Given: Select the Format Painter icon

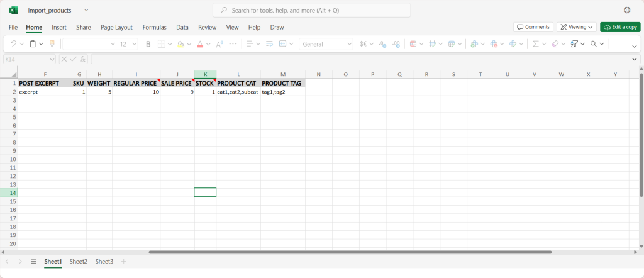Looking at the screenshot, I should [x=52, y=43].
